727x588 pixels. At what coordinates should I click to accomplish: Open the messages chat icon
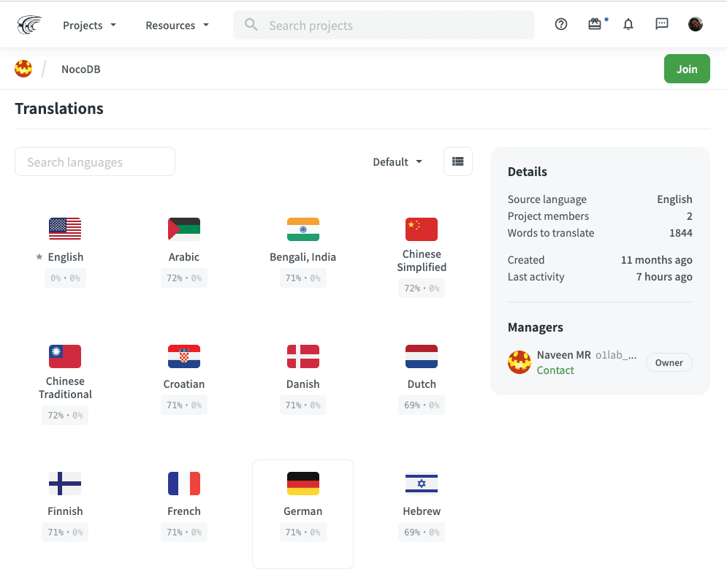click(661, 24)
